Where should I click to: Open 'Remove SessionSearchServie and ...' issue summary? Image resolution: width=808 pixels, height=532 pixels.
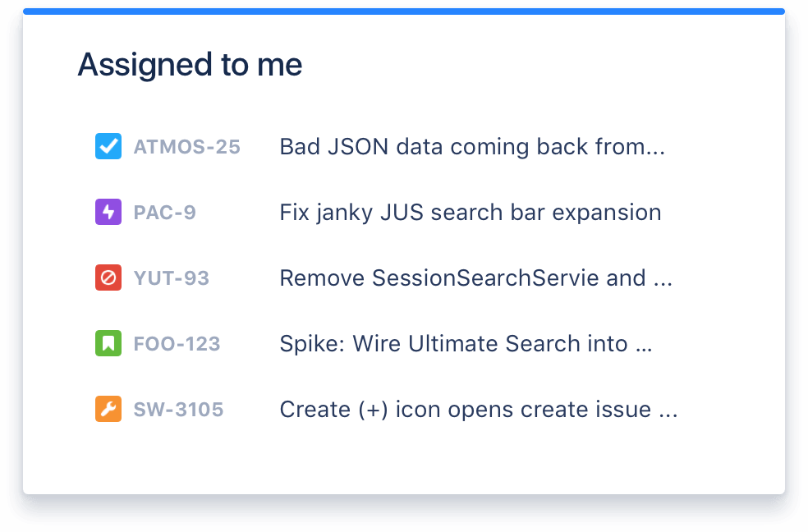476,277
